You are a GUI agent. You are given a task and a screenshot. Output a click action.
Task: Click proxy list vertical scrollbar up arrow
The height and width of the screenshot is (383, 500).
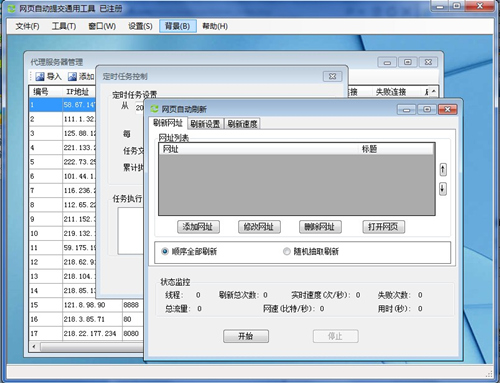click(x=434, y=91)
